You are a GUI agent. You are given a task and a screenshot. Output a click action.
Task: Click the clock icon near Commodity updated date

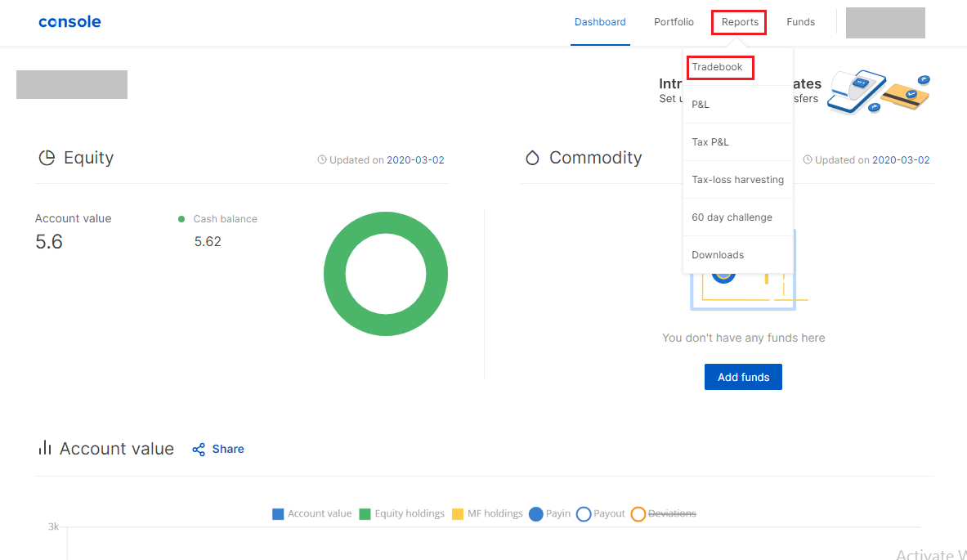807,159
